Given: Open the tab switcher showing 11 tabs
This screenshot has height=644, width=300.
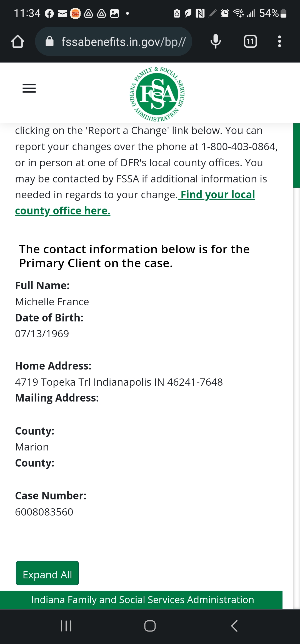Looking at the screenshot, I should point(250,41).
